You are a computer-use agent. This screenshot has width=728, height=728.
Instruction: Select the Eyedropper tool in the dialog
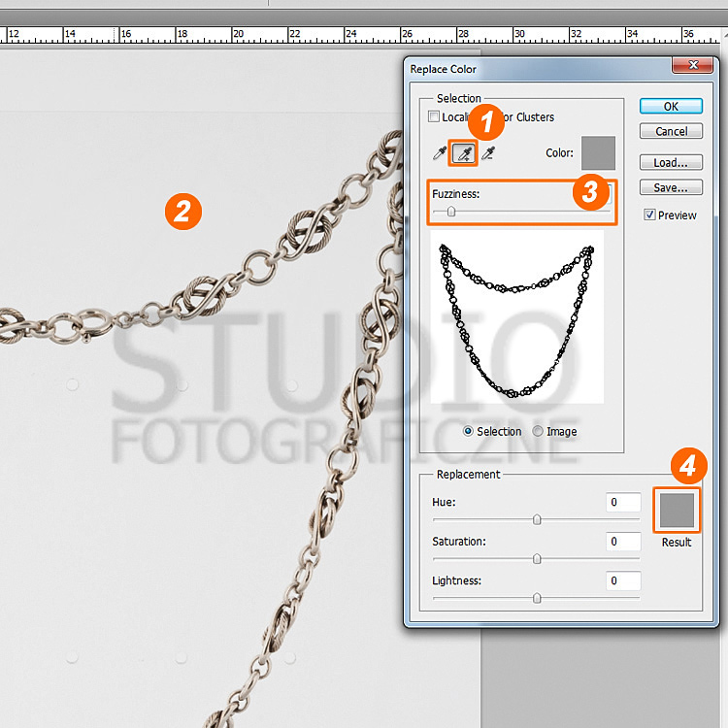440,153
